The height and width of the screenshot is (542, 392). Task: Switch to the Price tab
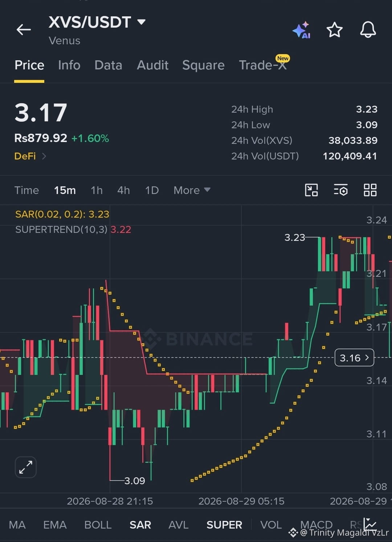click(x=29, y=65)
